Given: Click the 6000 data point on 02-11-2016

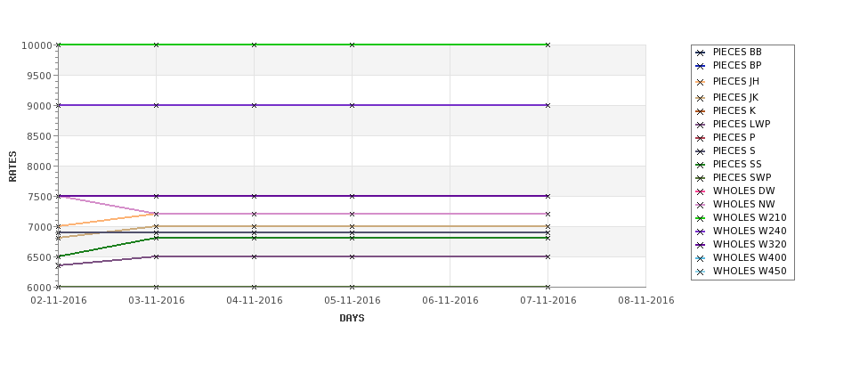Looking at the screenshot, I should [x=58, y=287].
